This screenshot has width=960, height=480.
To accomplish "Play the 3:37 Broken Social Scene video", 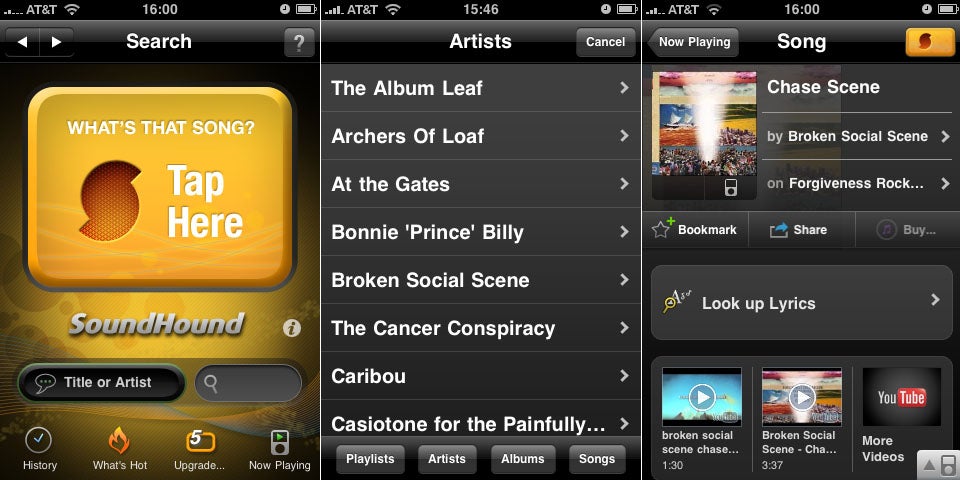I will click(801, 397).
